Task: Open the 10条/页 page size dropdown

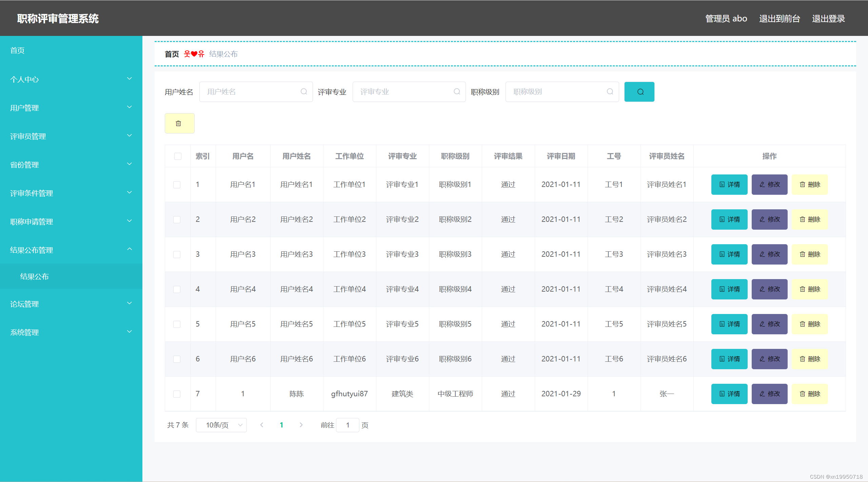Action: point(221,425)
